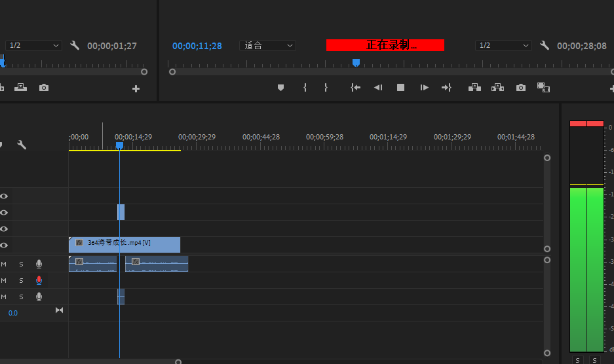614x364 pixels.
Task: Solo left channel in audio meters
Action: tap(577, 360)
